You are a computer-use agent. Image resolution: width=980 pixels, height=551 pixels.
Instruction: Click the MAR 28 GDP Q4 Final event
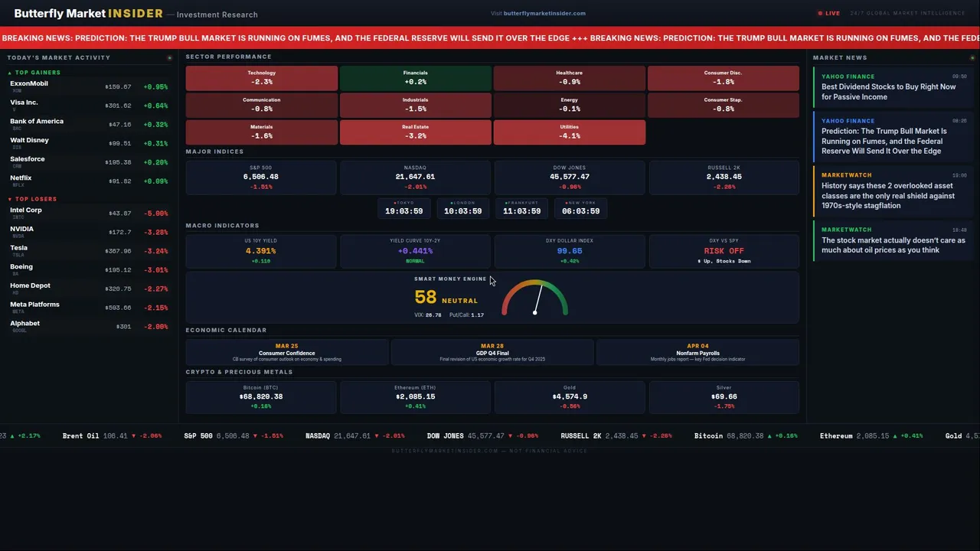click(x=492, y=353)
